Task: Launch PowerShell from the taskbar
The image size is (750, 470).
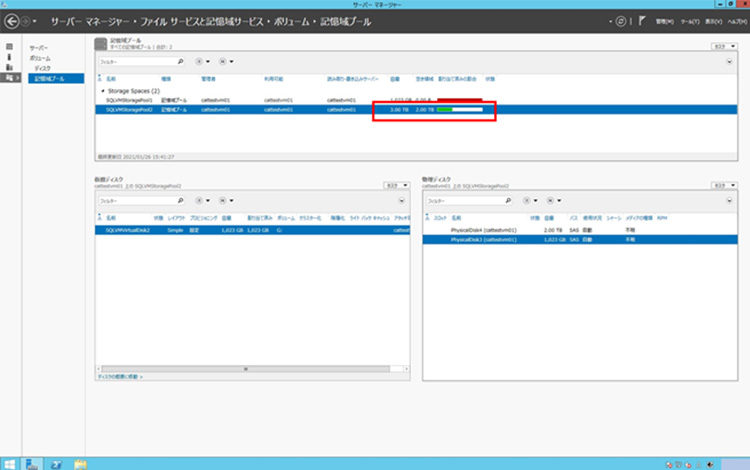Action: (57, 463)
